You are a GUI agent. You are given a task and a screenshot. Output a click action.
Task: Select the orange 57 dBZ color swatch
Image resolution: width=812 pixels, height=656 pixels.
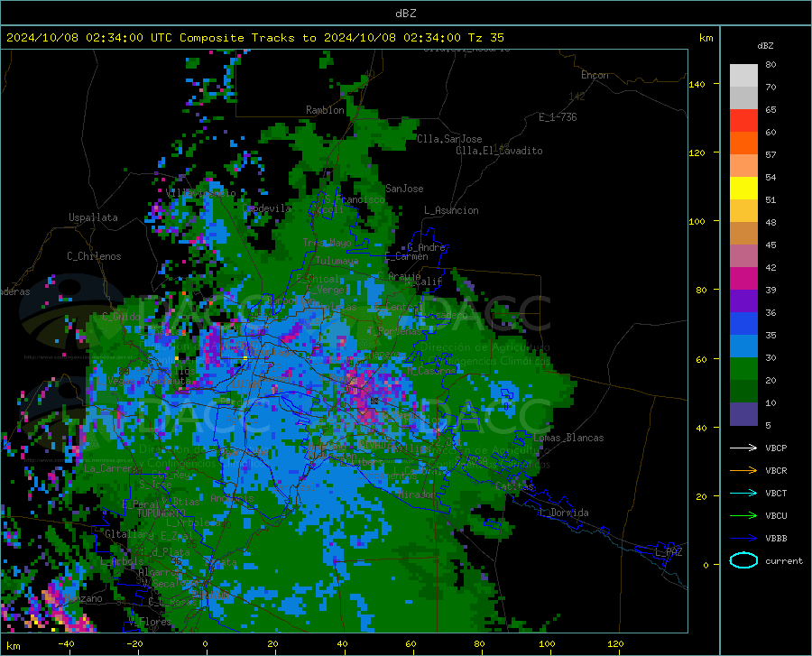tap(743, 143)
